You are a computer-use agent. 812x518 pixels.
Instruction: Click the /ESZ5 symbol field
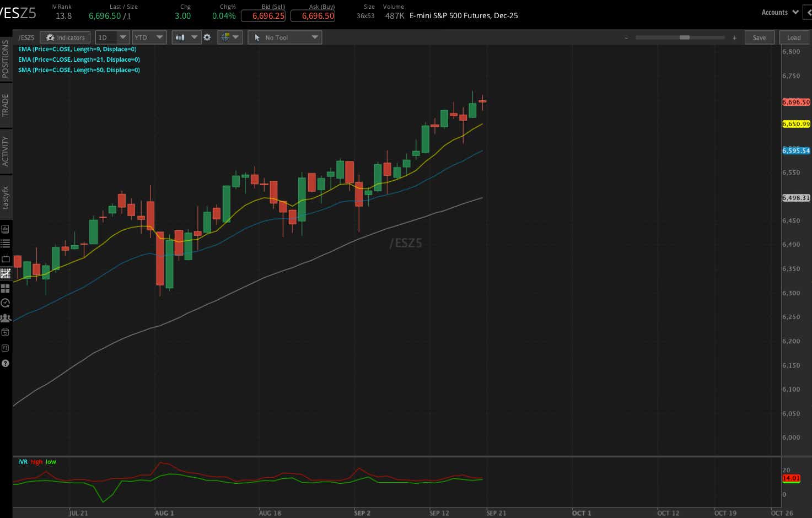pos(26,37)
